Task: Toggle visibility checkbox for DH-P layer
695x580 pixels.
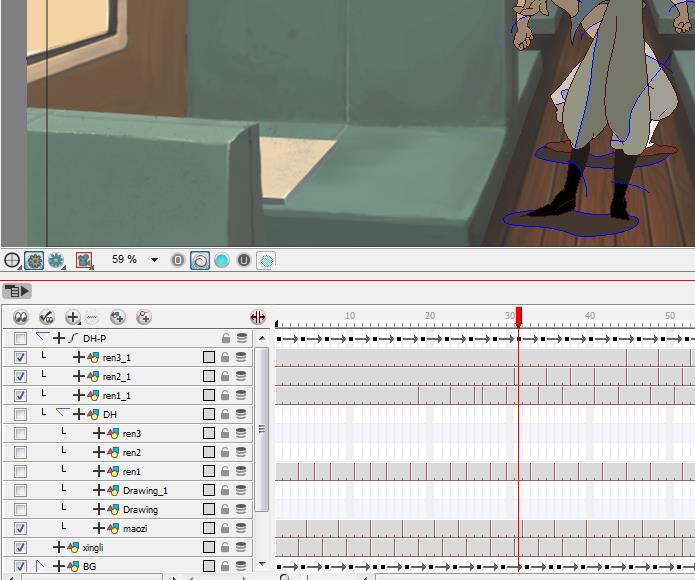Action: pyautogui.click(x=20, y=339)
